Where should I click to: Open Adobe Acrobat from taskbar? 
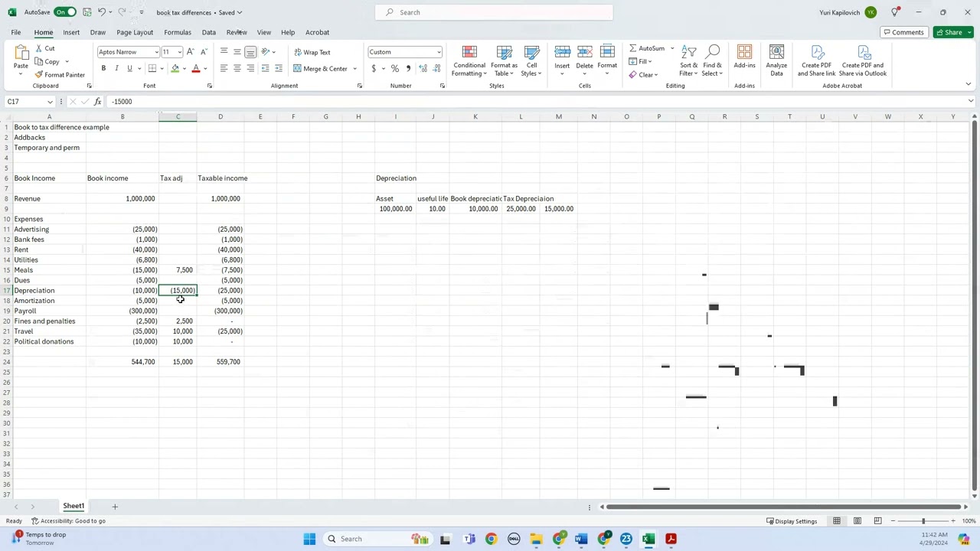(x=671, y=539)
